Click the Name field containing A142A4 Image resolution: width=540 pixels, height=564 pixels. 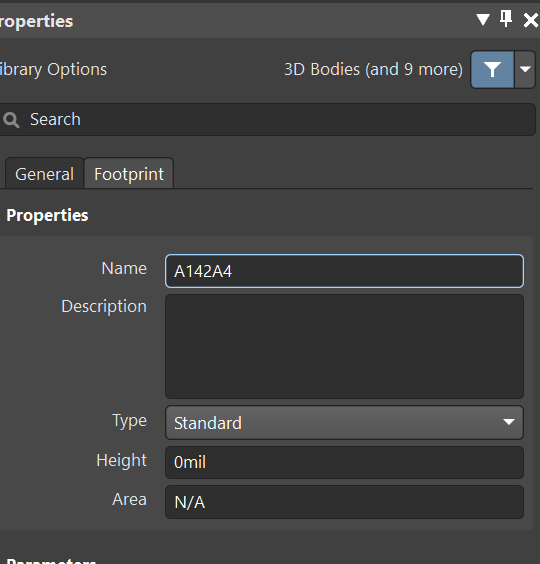tap(344, 271)
